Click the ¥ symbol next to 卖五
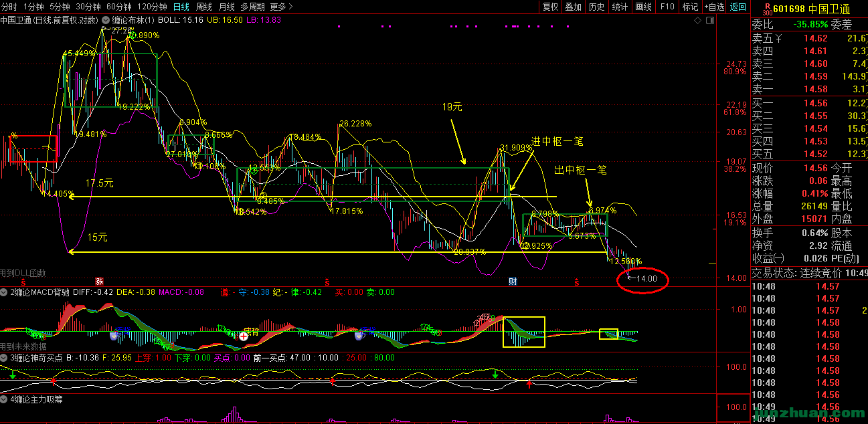 (778, 38)
